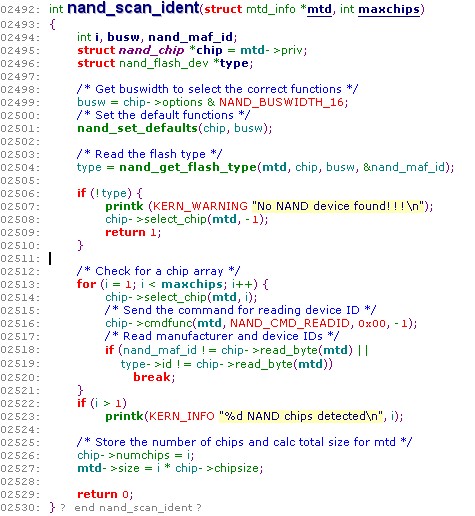The width and height of the screenshot is (475, 516).
Task: Click the 'Read the flash type' comment
Action: 149,154
